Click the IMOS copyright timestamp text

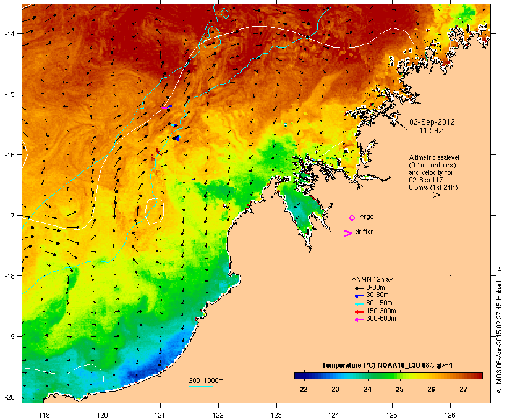(499, 330)
